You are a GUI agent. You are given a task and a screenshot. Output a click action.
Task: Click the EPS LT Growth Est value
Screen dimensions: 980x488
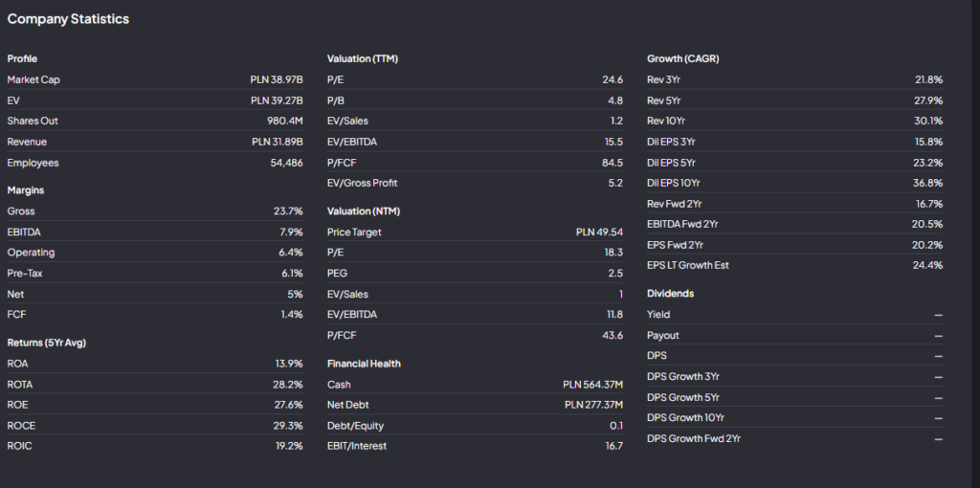click(x=927, y=265)
